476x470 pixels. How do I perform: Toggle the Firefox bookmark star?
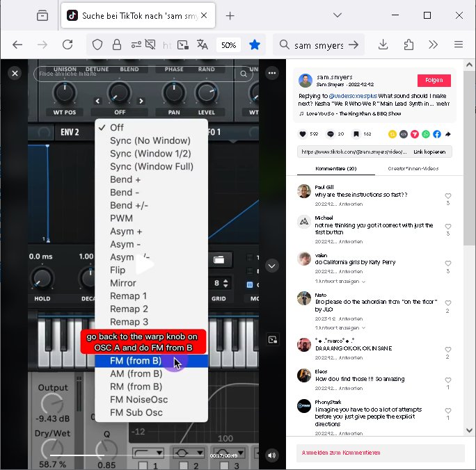[x=255, y=44]
